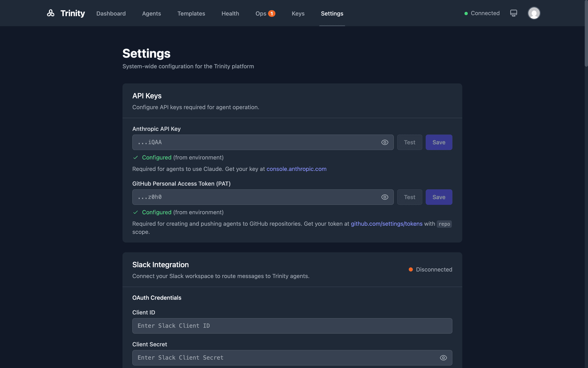Show the Slack Client Secret
The width and height of the screenshot is (588, 368).
pyautogui.click(x=443, y=358)
